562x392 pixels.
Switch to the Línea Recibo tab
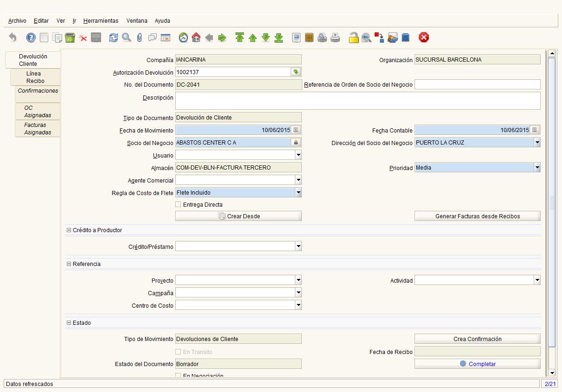(x=35, y=77)
